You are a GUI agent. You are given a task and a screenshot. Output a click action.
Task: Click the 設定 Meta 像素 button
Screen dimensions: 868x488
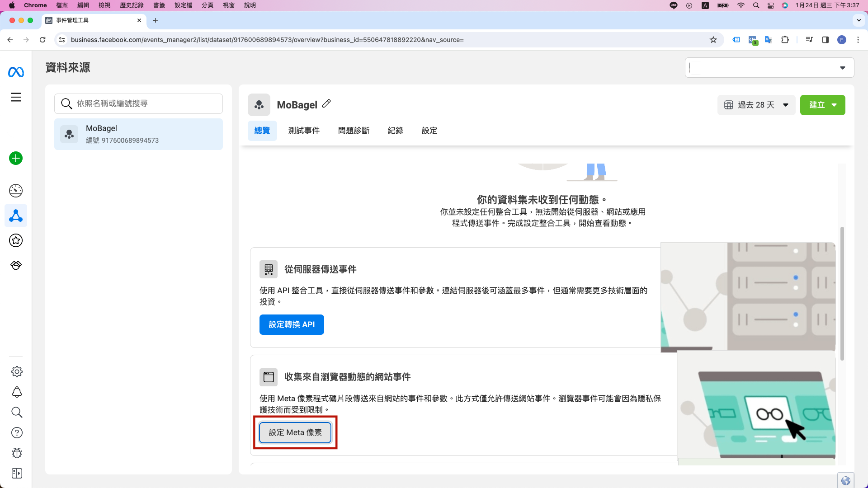tap(295, 432)
